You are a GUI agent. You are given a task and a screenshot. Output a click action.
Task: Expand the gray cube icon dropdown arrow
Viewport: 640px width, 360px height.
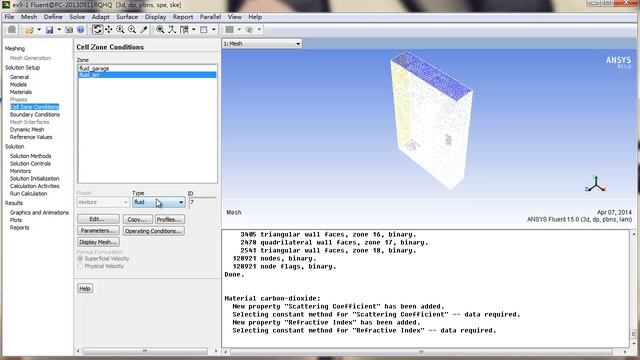(x=259, y=29)
